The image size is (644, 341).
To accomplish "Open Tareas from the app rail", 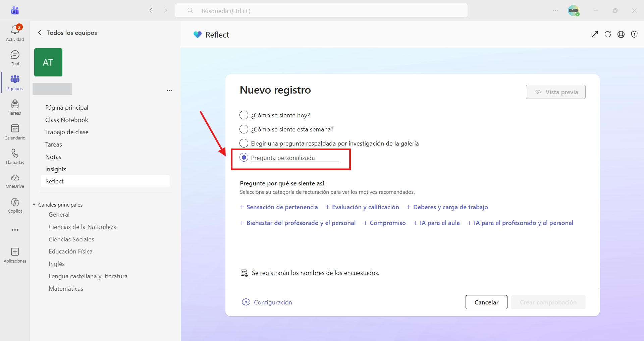I will coord(15,107).
